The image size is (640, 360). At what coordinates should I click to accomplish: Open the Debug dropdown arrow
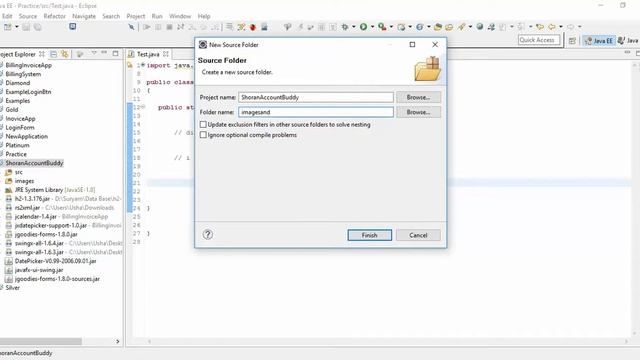pyautogui.click(x=353, y=27)
